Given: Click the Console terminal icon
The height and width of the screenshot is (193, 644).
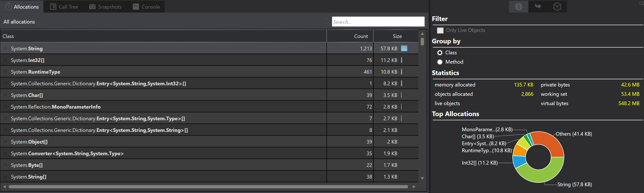Looking at the screenshot, I should click(136, 7).
